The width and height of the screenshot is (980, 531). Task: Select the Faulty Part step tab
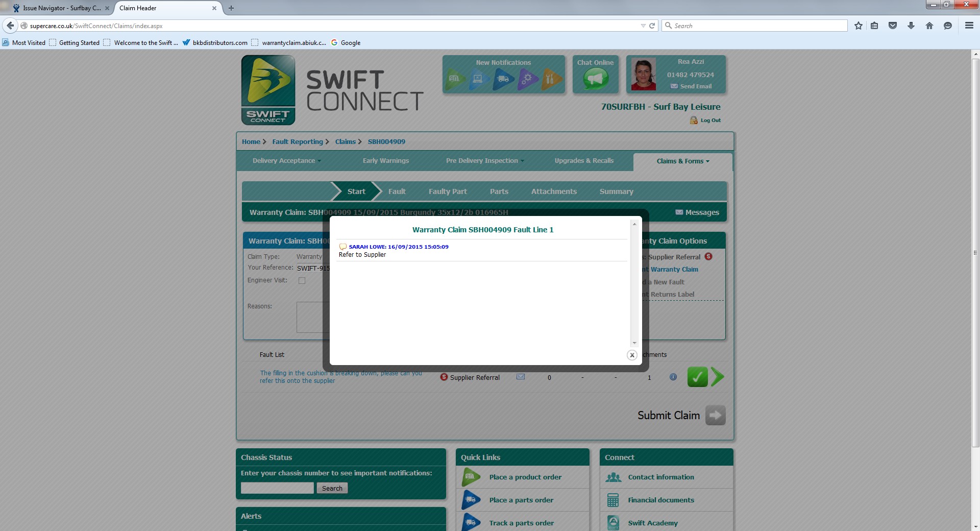(448, 191)
